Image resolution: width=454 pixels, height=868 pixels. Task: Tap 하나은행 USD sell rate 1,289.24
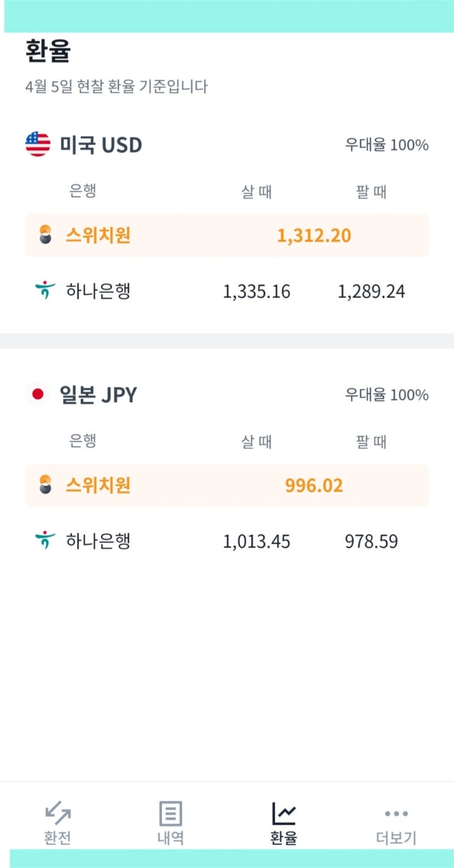click(372, 292)
